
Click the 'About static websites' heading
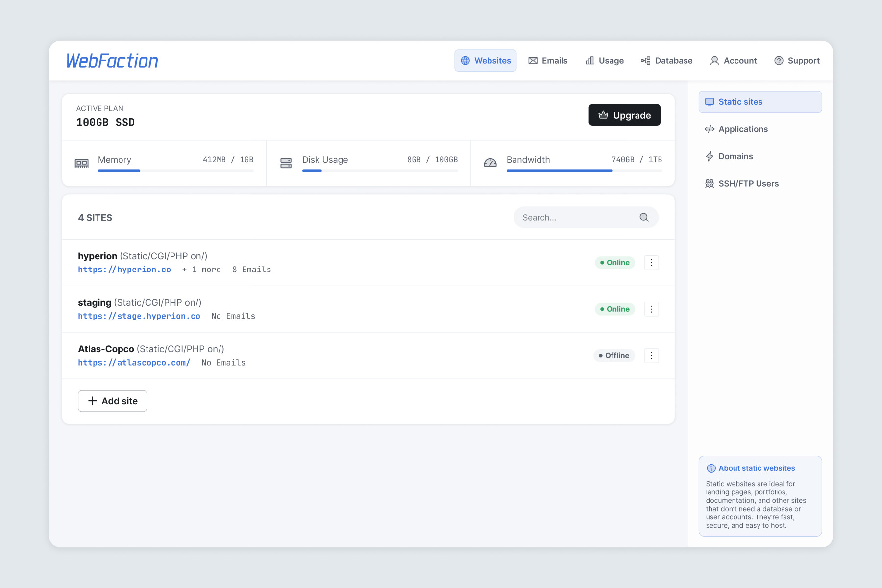[x=757, y=468]
